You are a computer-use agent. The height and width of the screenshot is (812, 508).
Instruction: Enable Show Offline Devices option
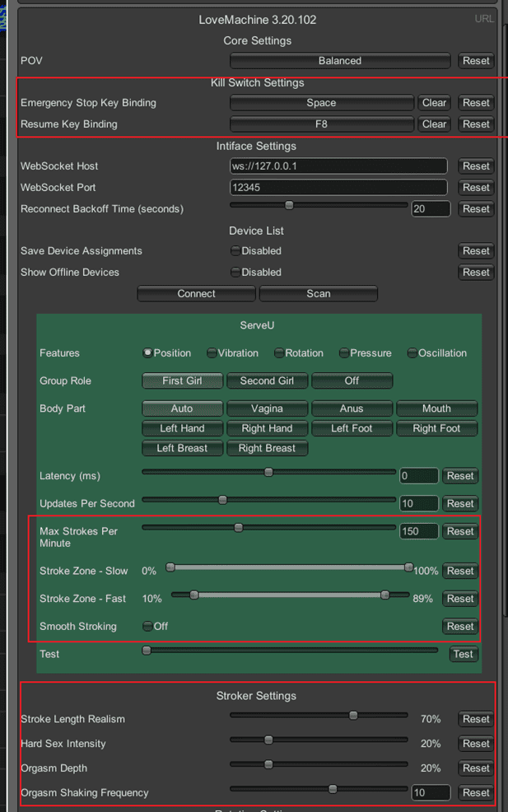click(x=235, y=272)
